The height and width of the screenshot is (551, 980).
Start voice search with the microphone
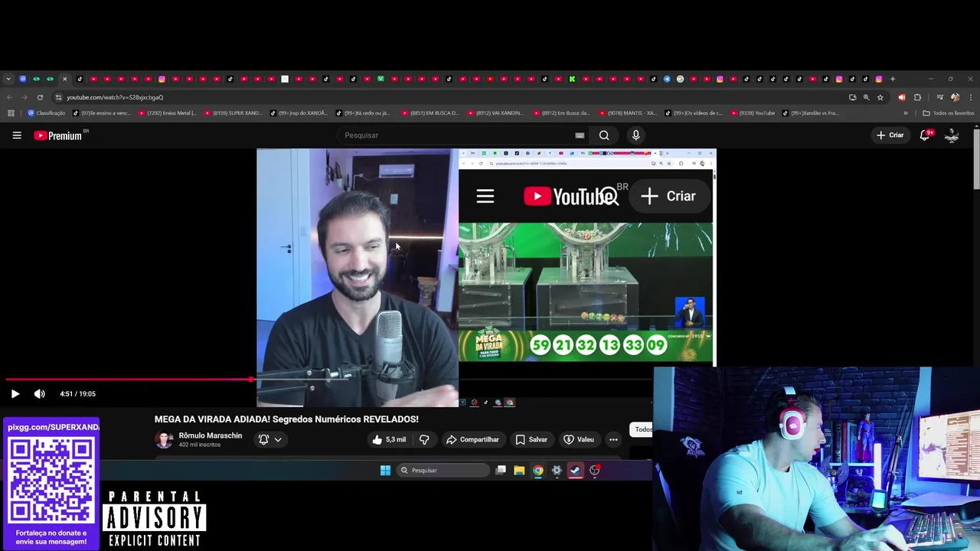pos(635,135)
